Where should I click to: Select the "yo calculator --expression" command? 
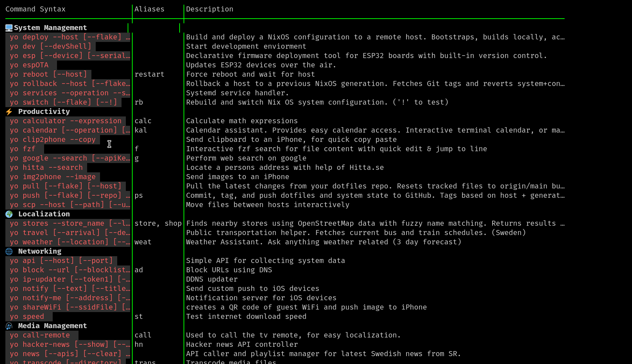point(66,121)
